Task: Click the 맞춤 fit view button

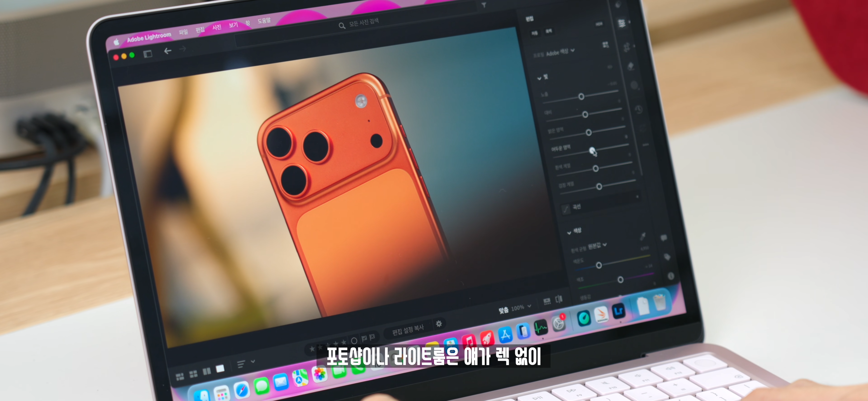Action: [503, 310]
